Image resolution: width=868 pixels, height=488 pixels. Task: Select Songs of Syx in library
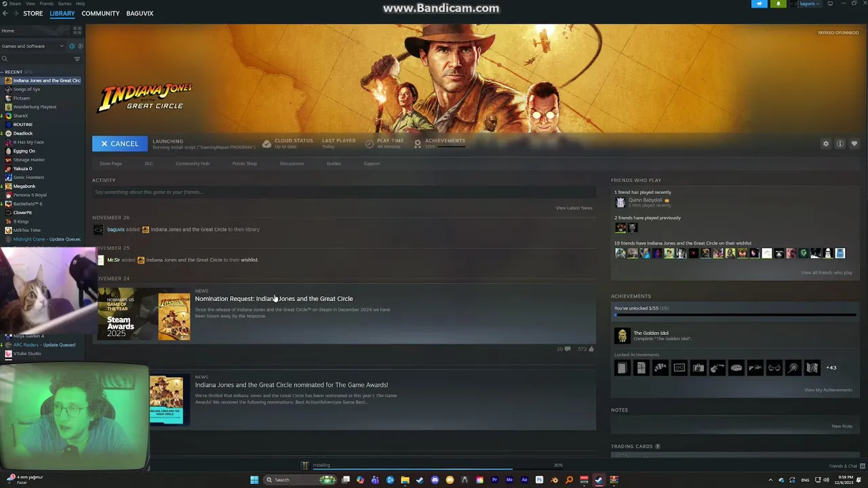(26, 89)
